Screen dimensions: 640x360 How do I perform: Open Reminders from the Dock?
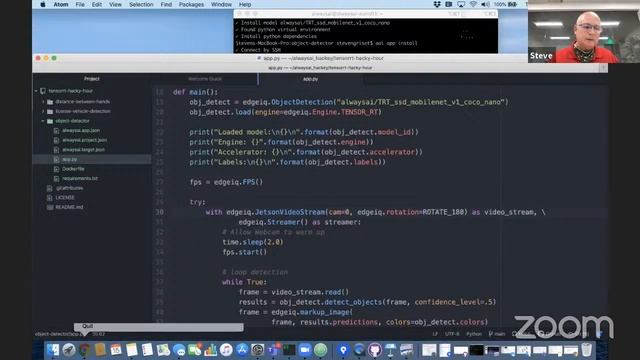click(147, 350)
